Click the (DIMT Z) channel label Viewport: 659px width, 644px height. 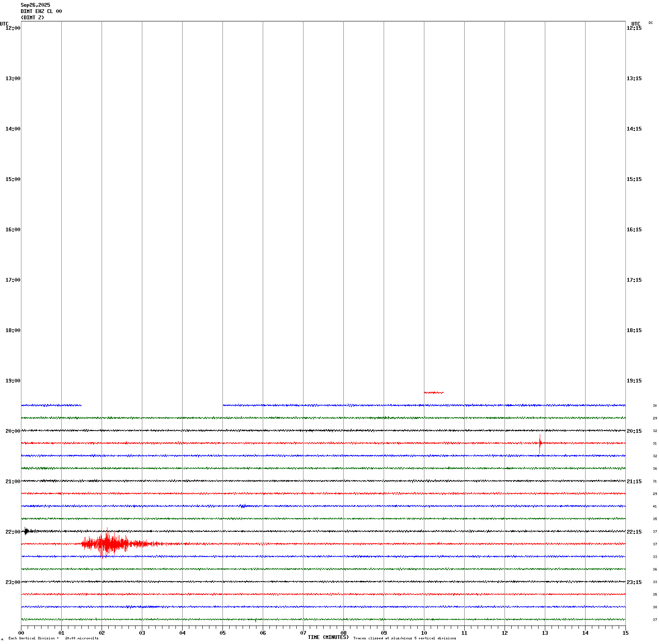(32, 18)
